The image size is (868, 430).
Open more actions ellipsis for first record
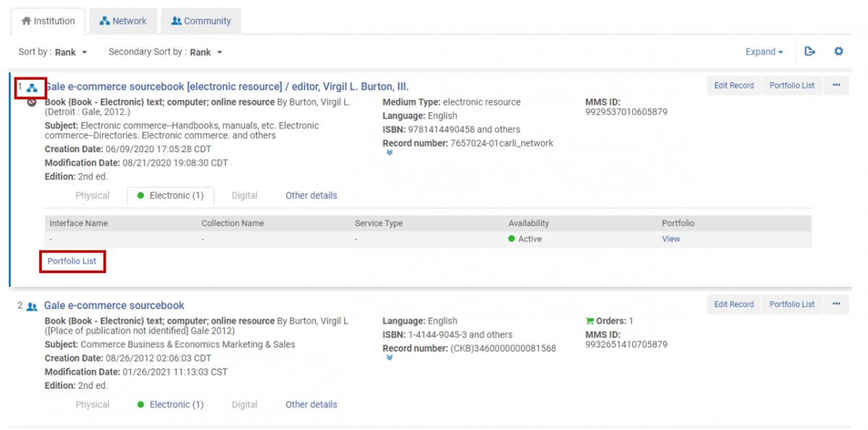[x=836, y=85]
